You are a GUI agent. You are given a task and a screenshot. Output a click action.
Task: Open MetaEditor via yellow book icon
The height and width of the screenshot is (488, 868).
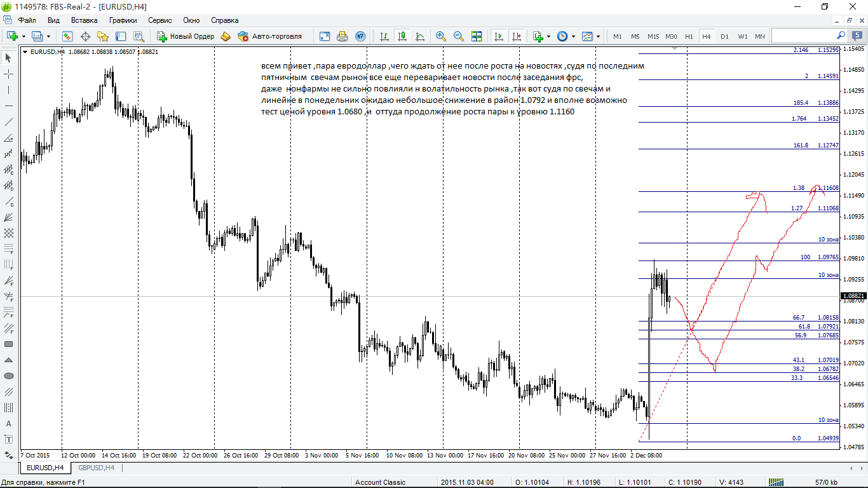coord(226,36)
